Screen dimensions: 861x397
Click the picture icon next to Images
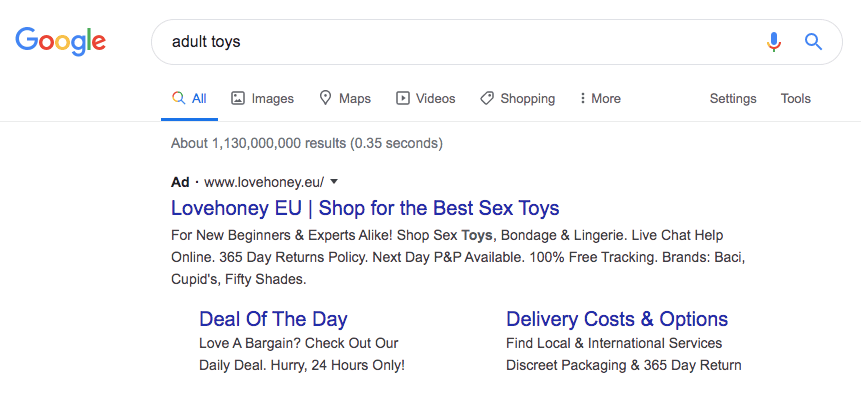pyautogui.click(x=238, y=98)
